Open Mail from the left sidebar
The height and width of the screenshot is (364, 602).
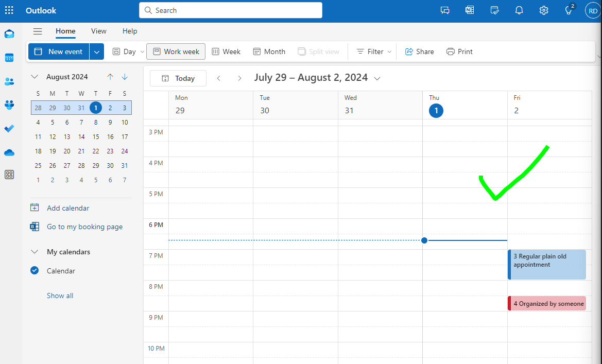click(9, 34)
